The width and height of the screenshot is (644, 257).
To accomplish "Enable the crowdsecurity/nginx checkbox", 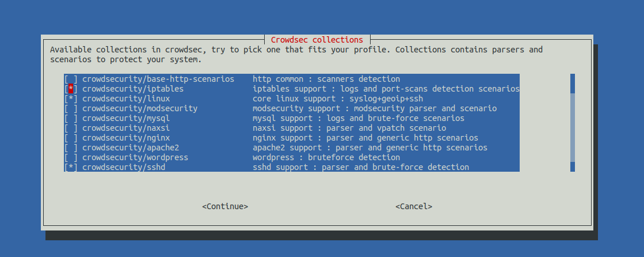I will (71, 138).
